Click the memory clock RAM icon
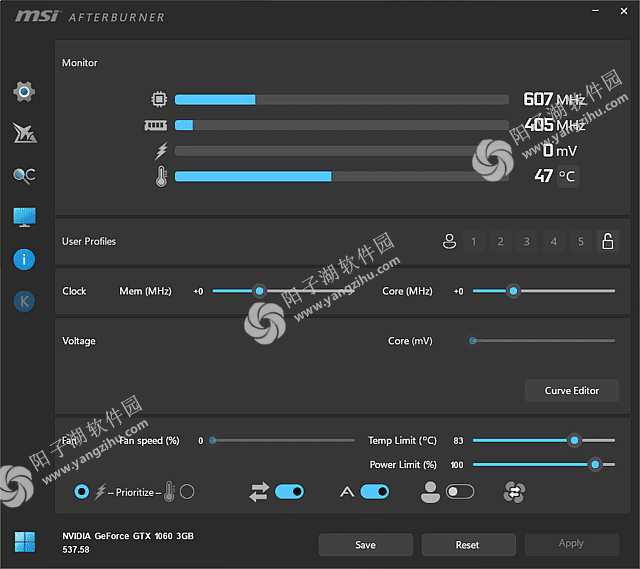 [x=156, y=125]
